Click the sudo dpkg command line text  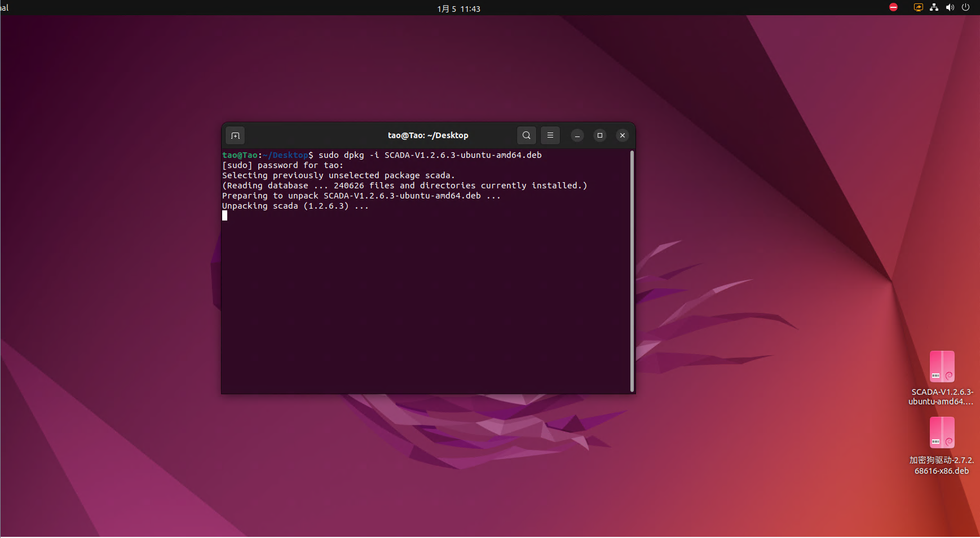pos(430,155)
